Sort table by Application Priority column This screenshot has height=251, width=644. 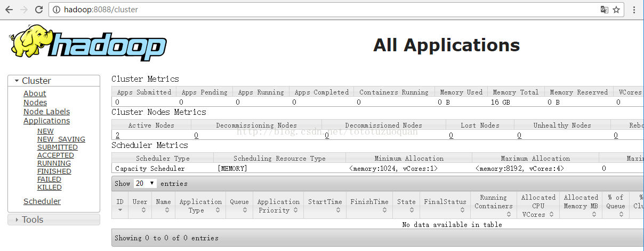click(278, 206)
